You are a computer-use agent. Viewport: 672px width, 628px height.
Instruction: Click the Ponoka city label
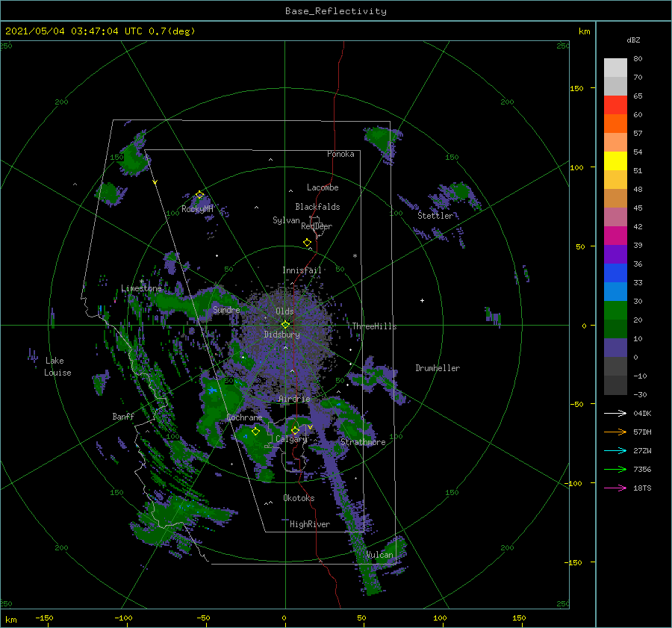pos(340,154)
